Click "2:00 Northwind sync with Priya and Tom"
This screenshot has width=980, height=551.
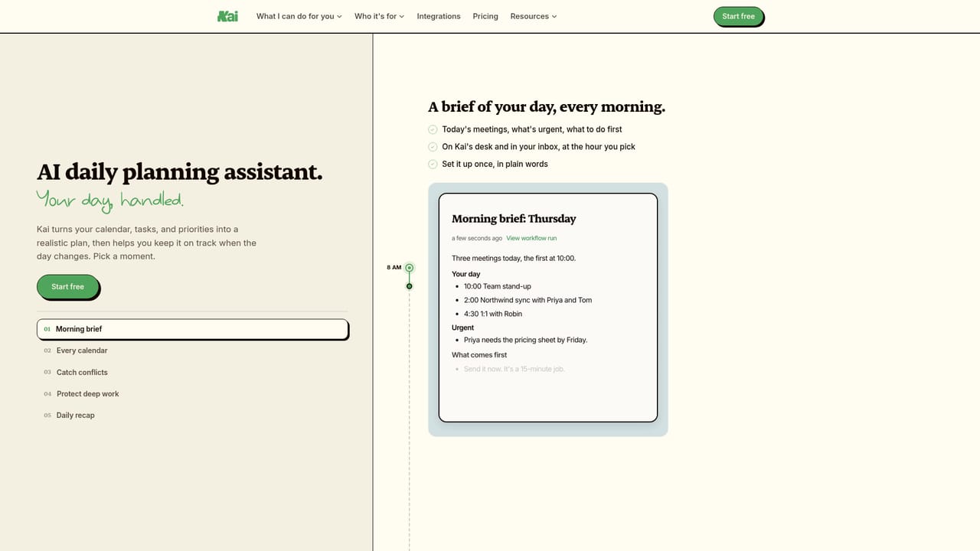[528, 300]
